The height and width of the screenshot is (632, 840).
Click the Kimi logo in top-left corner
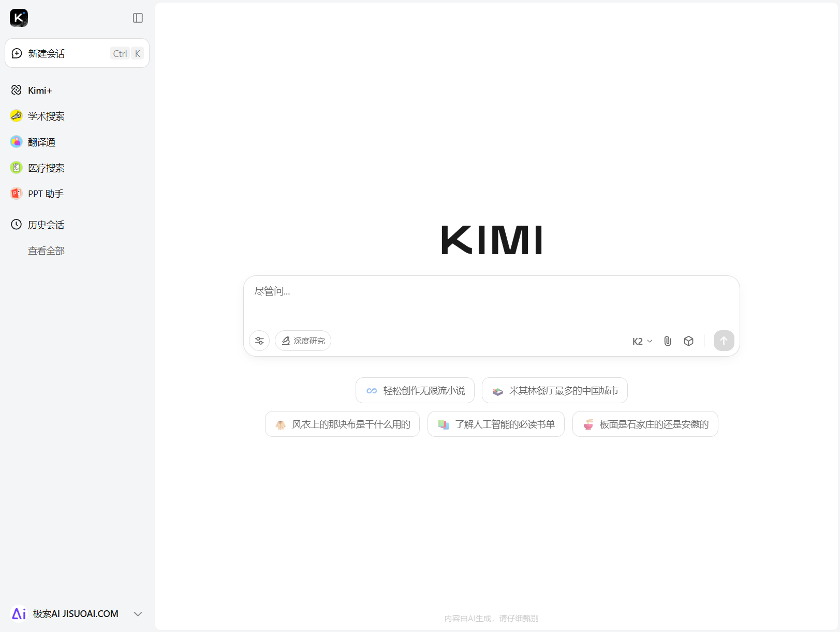tap(19, 18)
